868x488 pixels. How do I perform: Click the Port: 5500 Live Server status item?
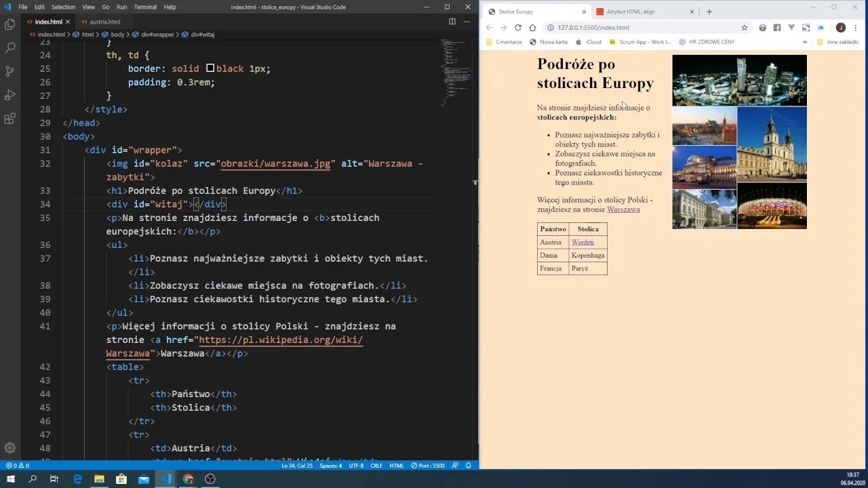coord(427,466)
